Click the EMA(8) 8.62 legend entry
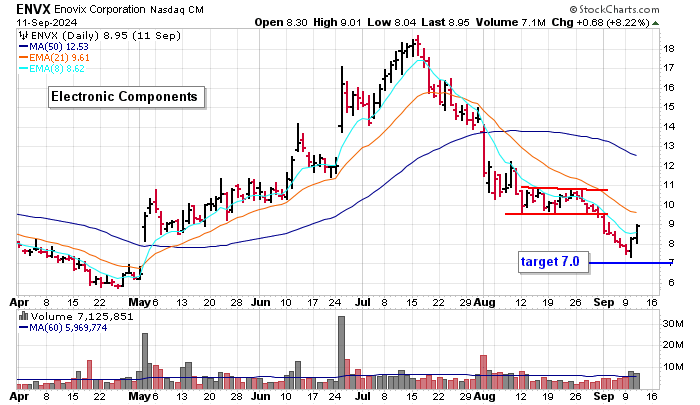 coord(51,69)
